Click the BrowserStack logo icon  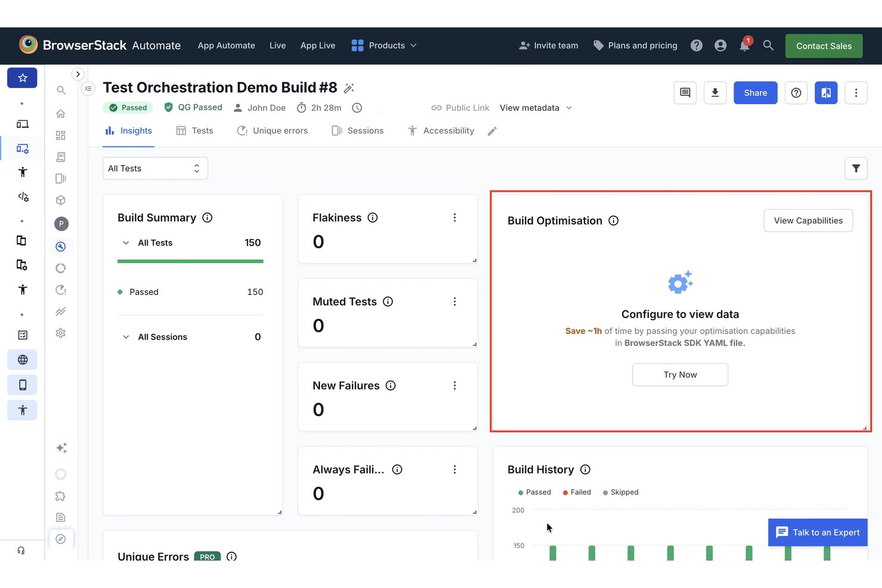coord(28,45)
